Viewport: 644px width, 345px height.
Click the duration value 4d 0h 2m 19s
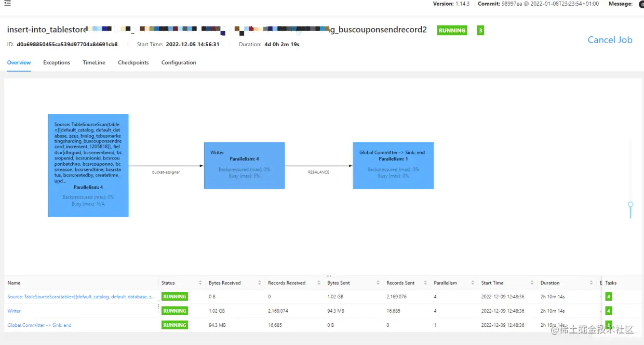(x=281, y=44)
